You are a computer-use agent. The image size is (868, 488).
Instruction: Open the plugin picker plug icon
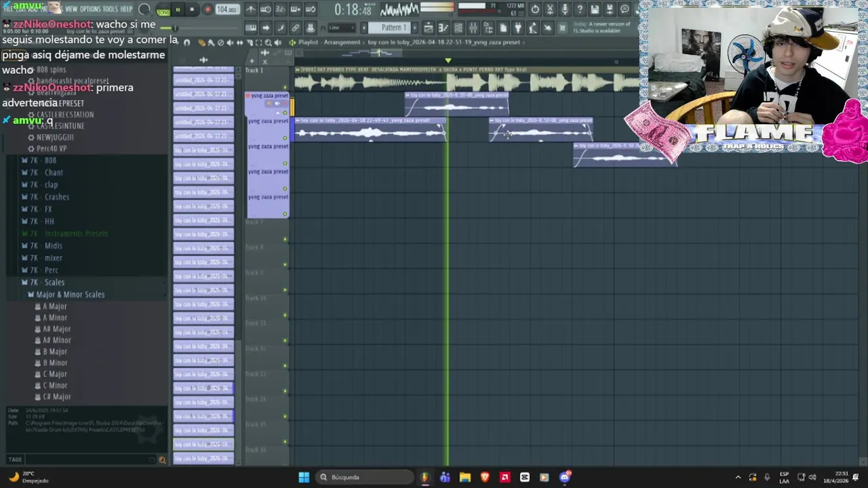point(517,28)
